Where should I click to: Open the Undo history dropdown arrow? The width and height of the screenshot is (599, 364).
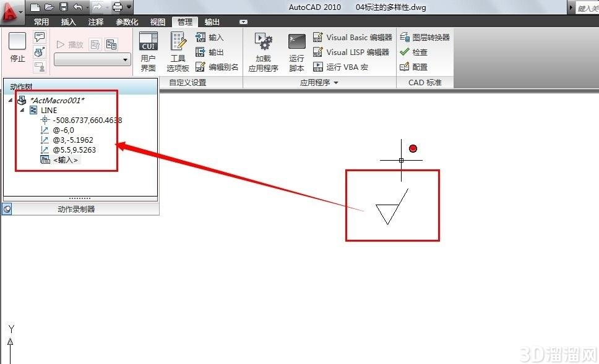87,7
